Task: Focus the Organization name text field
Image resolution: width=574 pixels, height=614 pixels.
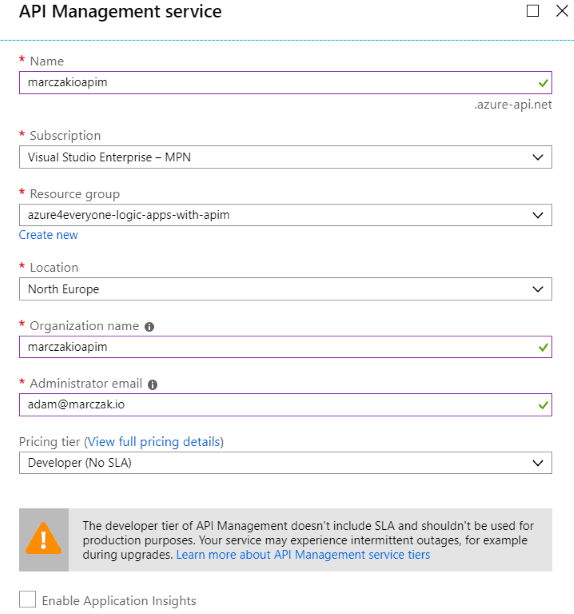Action: click(285, 347)
